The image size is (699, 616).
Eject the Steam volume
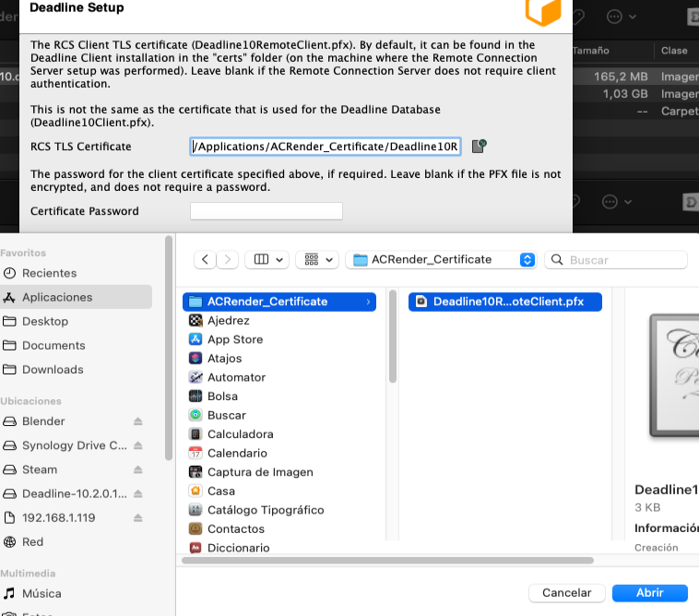click(x=137, y=469)
